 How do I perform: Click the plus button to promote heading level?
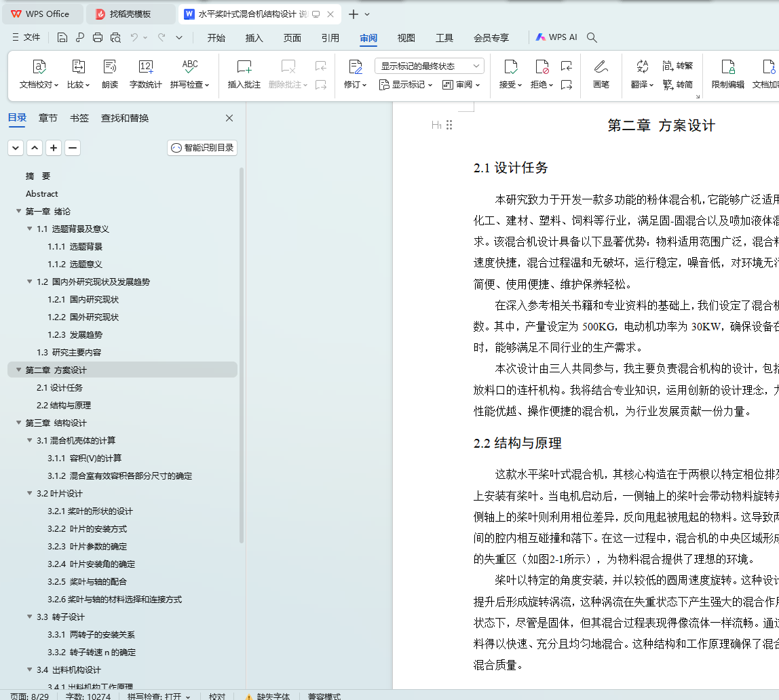[x=54, y=147]
